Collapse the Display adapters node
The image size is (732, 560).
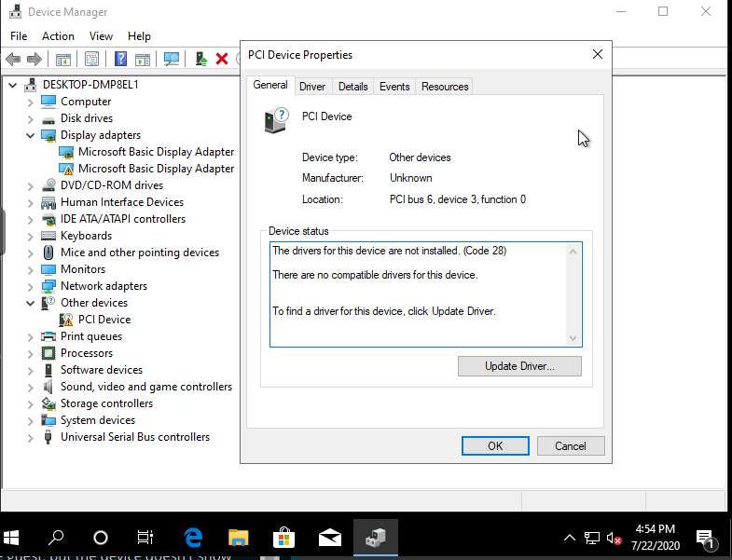[31, 136]
